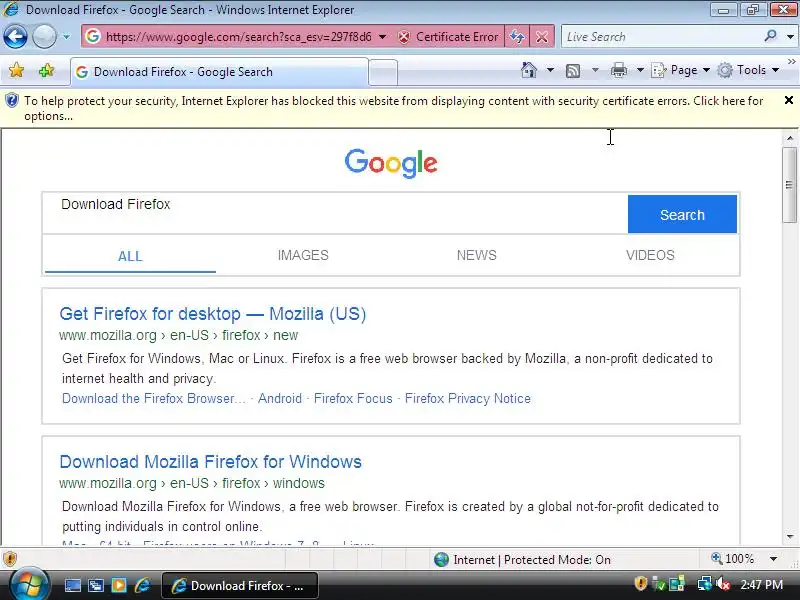Image resolution: width=800 pixels, height=600 pixels.
Task: Open a new blank tab
Action: [383, 72]
